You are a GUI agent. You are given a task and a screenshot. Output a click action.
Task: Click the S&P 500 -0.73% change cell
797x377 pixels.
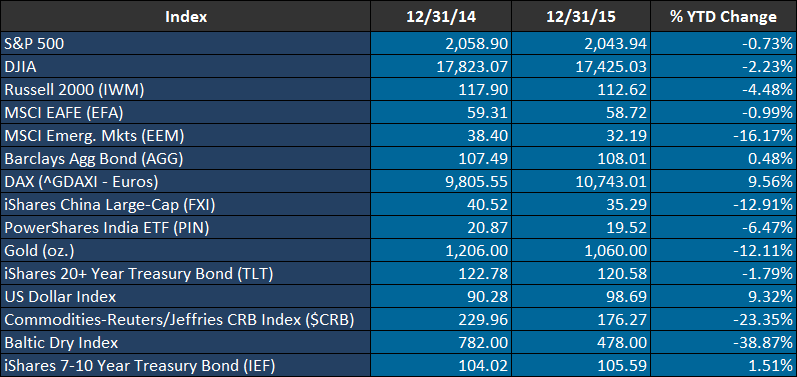click(x=723, y=44)
